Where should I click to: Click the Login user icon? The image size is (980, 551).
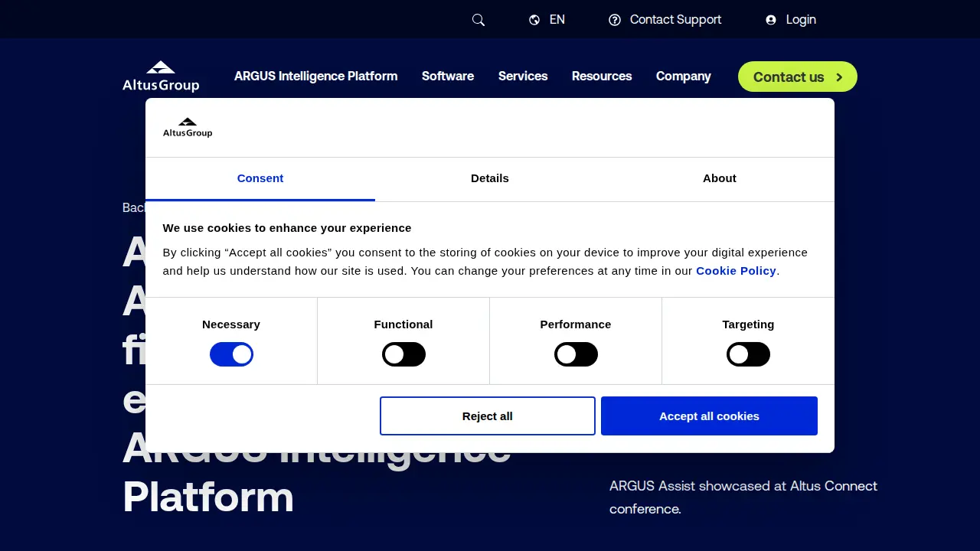click(771, 20)
